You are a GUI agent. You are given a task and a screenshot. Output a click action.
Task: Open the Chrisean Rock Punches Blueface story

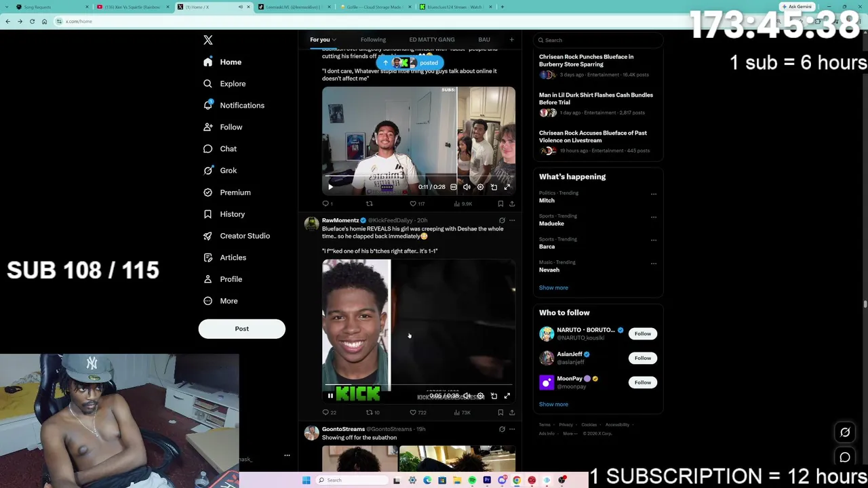pyautogui.click(x=587, y=60)
